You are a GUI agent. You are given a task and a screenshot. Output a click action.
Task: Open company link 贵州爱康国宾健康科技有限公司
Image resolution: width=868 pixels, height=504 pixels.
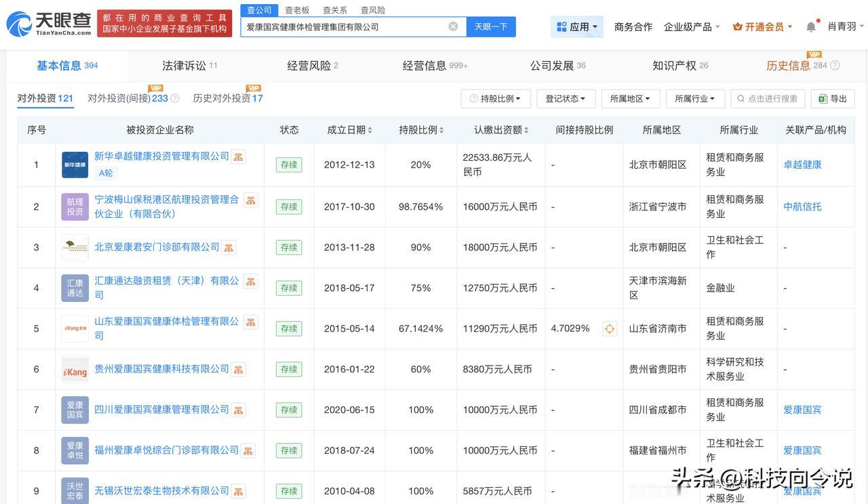tap(161, 370)
